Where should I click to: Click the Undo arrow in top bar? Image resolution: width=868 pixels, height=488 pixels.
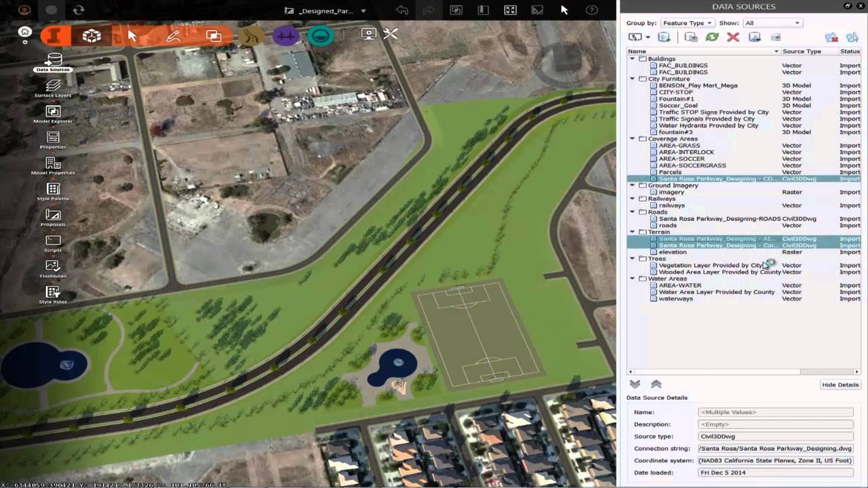(402, 10)
